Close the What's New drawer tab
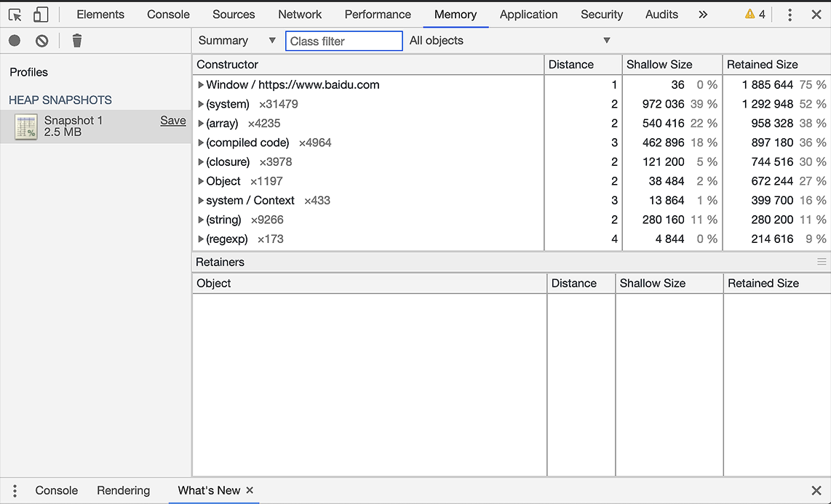The width and height of the screenshot is (831, 504). pos(250,490)
